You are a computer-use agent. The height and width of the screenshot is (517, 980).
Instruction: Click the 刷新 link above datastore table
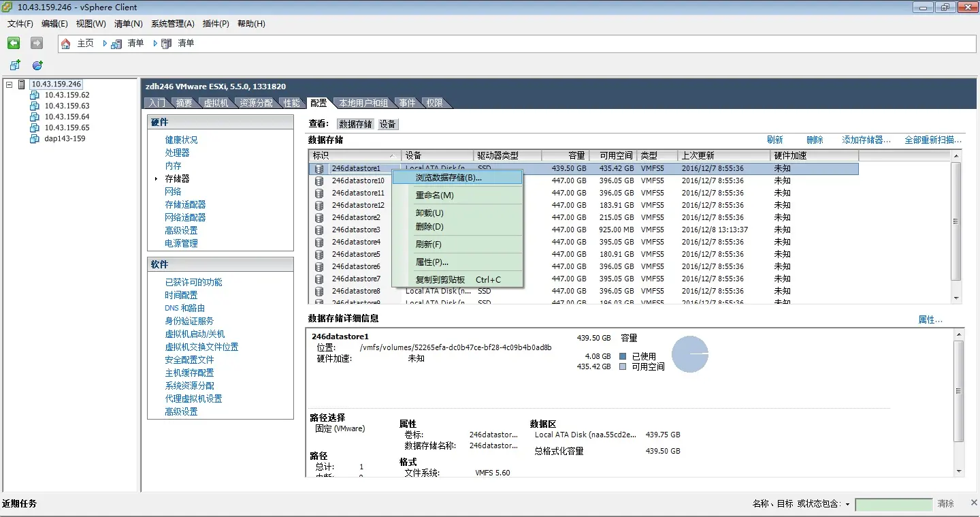point(774,140)
